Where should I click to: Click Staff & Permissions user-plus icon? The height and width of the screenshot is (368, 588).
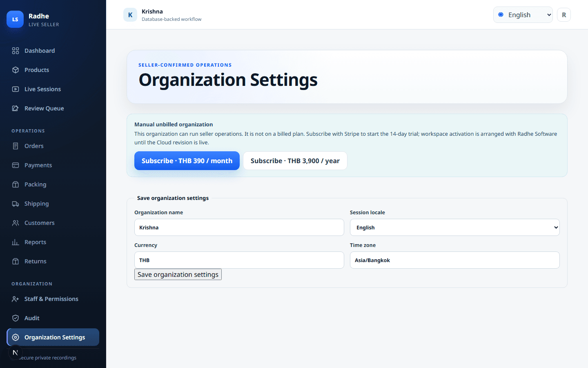pyautogui.click(x=16, y=299)
